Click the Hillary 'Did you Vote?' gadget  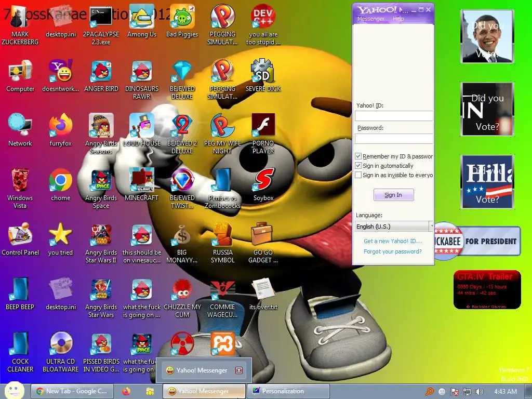pyautogui.click(x=487, y=182)
